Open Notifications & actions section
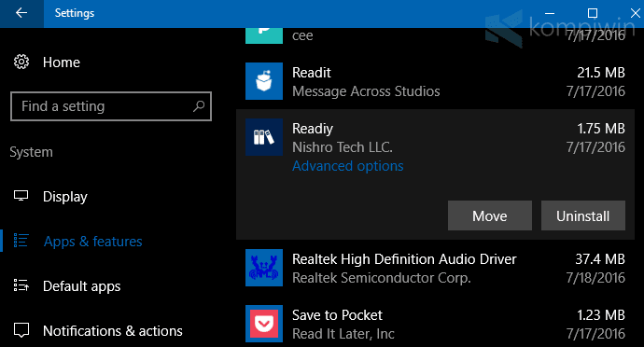 [113, 331]
